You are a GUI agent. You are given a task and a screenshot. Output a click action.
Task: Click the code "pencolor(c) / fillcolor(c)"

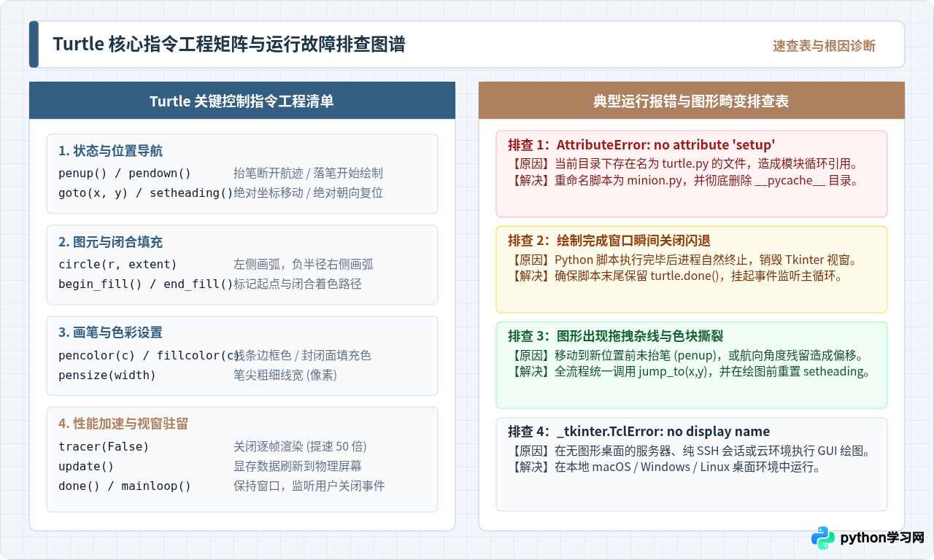[149, 355]
